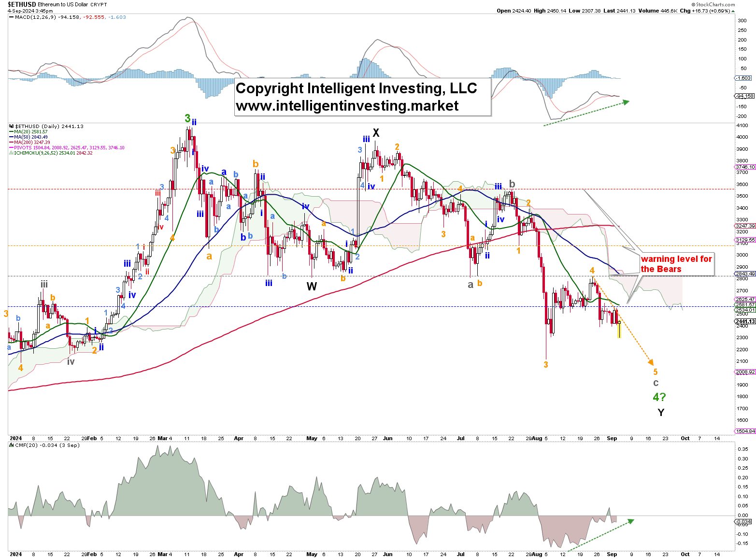This screenshot has height=559, width=756.
Task: Click the black W wave label
Action: 312,287
